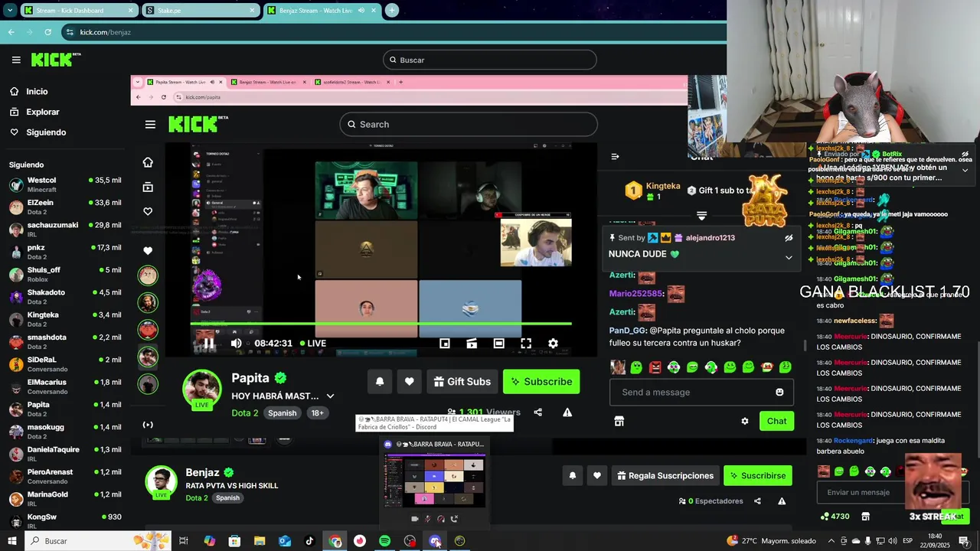Image resolution: width=980 pixels, height=551 pixels.
Task: Open browse icon in streamed Papita sidebar
Action: 148,187
